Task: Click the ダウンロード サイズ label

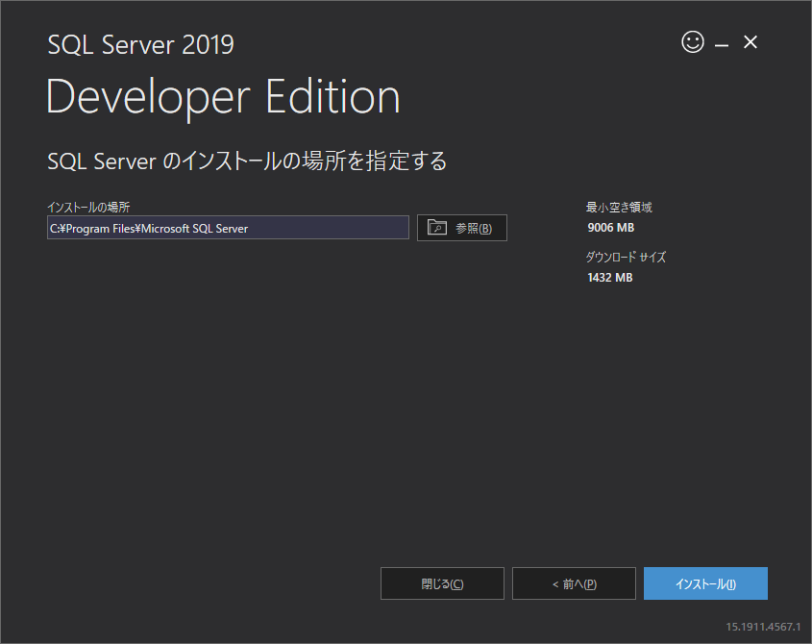Action: point(626,258)
